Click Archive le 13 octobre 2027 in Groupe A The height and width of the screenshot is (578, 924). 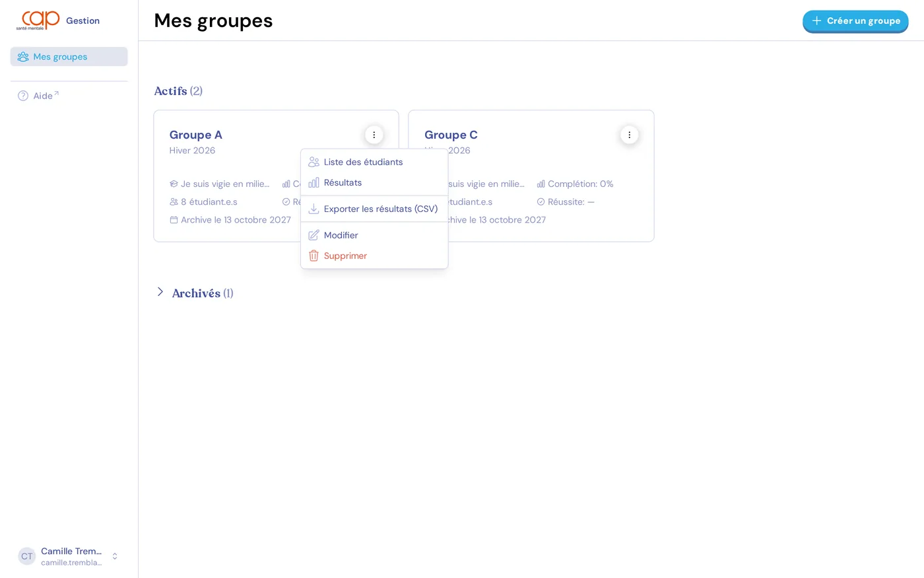pyautogui.click(x=236, y=220)
